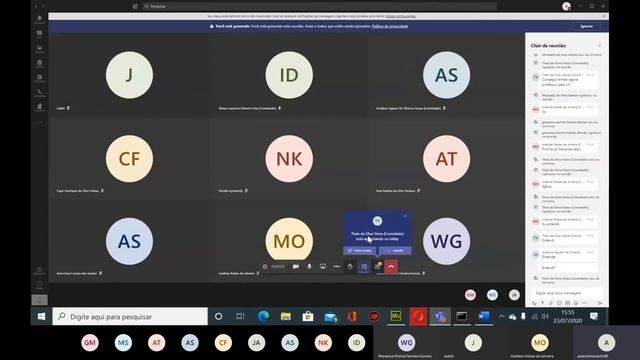Image resolution: width=640 pixels, height=360 pixels.
Task: Switch to Word on the taskbar
Action: (484, 316)
